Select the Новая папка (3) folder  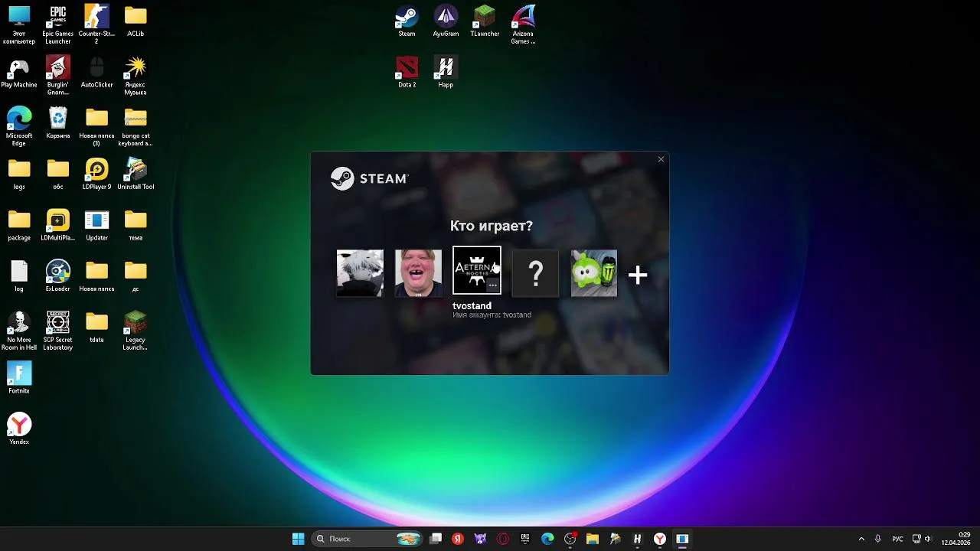click(x=96, y=127)
